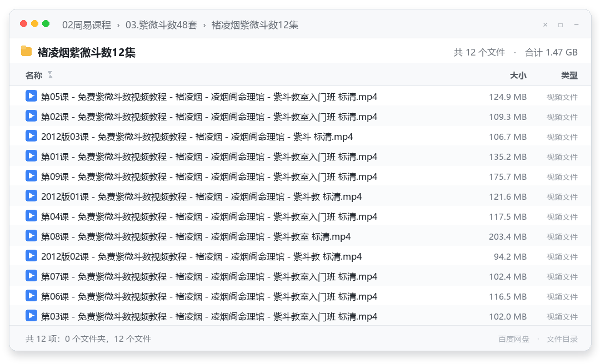Image resolution: width=600 pixels, height=364 pixels.
Task: Sort by the 名称 column header
Action: (34, 75)
